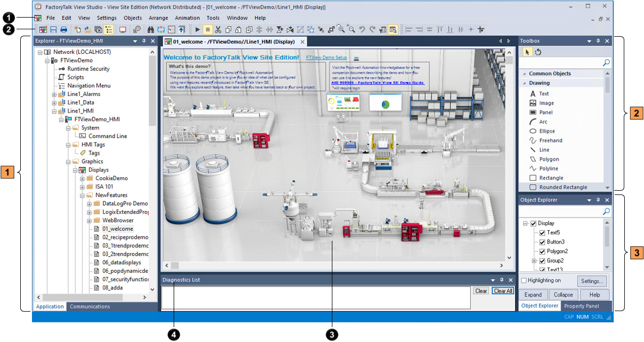Click the Print toolbar icon

tap(63, 30)
